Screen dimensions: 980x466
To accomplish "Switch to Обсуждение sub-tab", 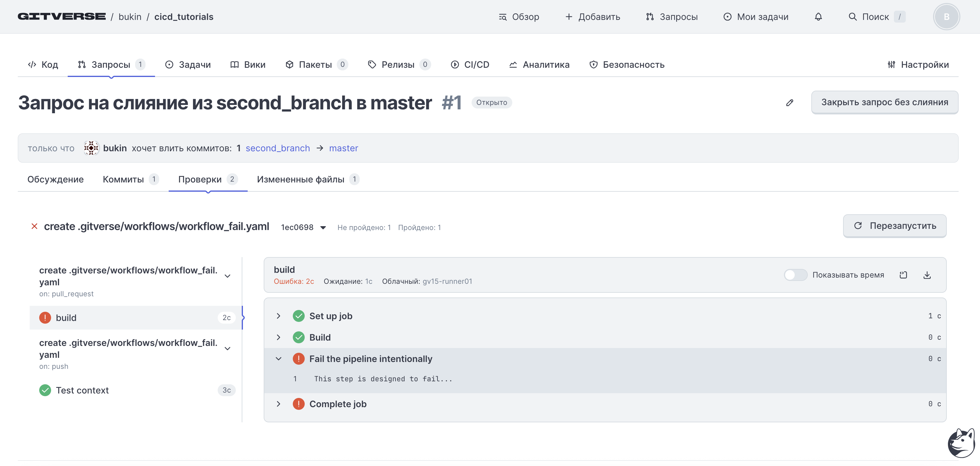I will coord(56,179).
